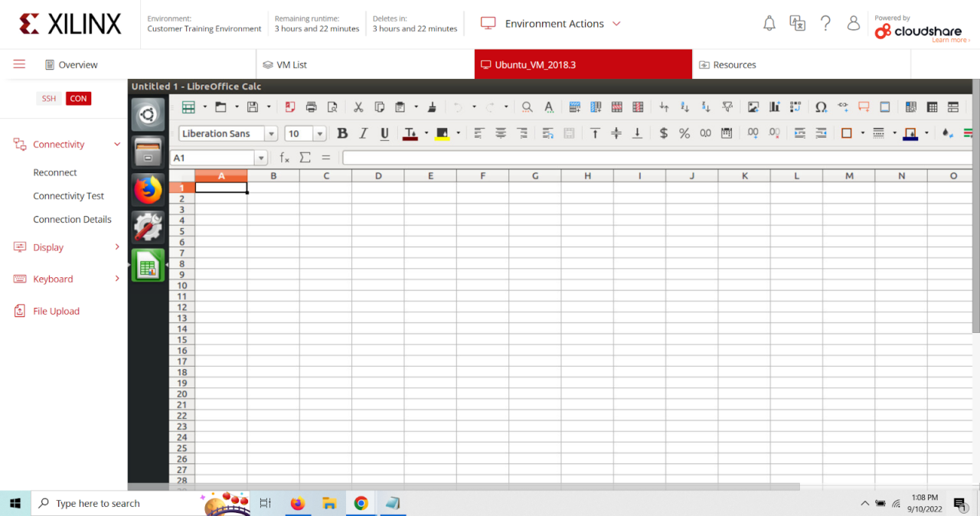Insert Image using toolbar icon
Screen dimensions: 980x516
753,107
